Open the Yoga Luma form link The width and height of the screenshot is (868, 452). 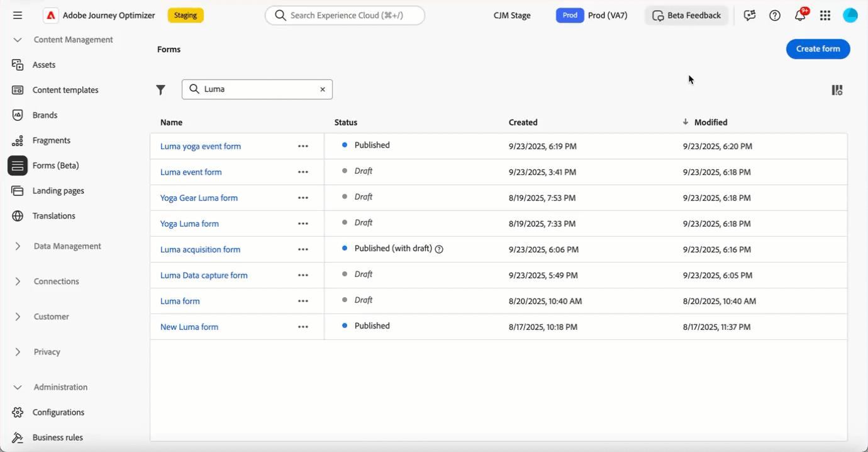tap(189, 223)
